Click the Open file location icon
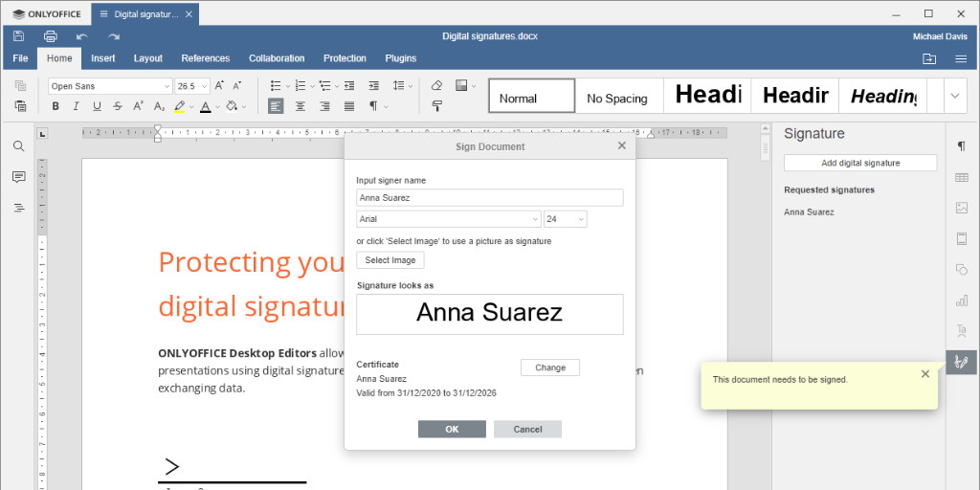Image resolution: width=980 pixels, height=490 pixels. click(x=929, y=58)
